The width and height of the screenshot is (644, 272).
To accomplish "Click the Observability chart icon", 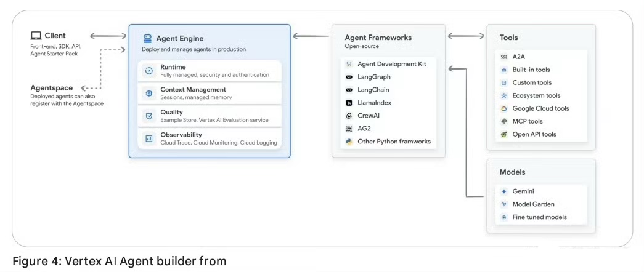I will (x=149, y=138).
